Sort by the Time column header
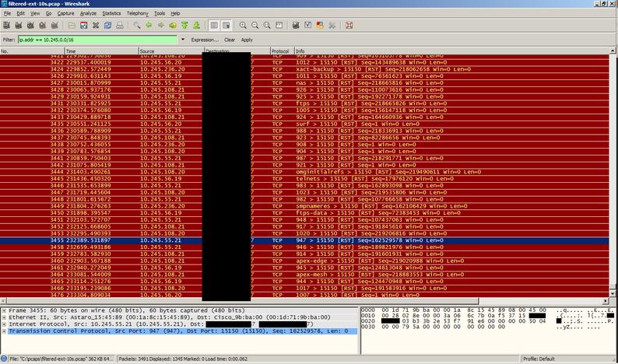The width and height of the screenshot is (618, 364). point(102,51)
